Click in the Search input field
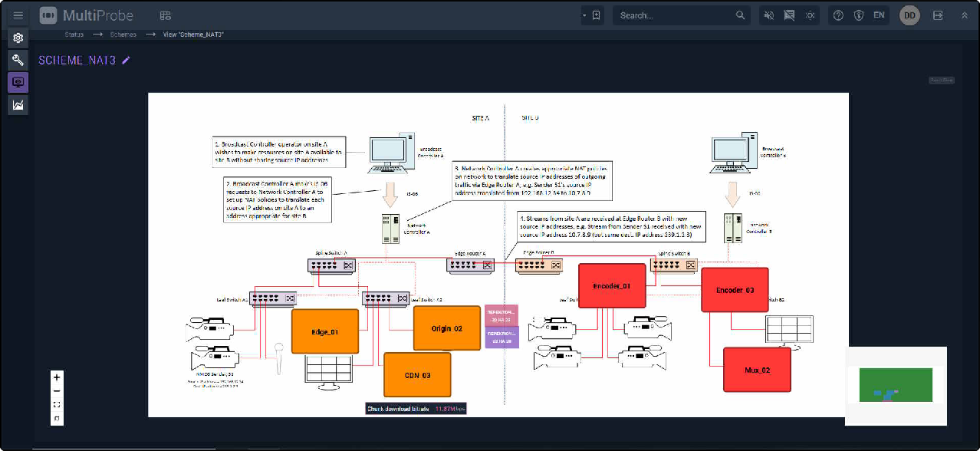 (x=675, y=15)
